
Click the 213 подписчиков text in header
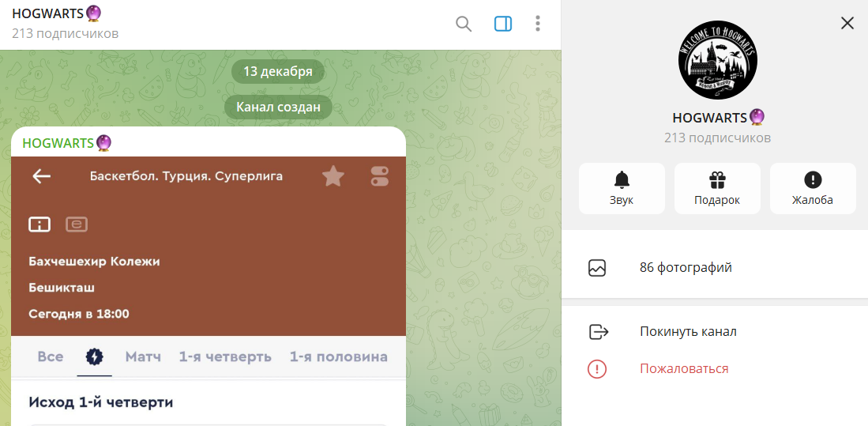[x=66, y=34]
